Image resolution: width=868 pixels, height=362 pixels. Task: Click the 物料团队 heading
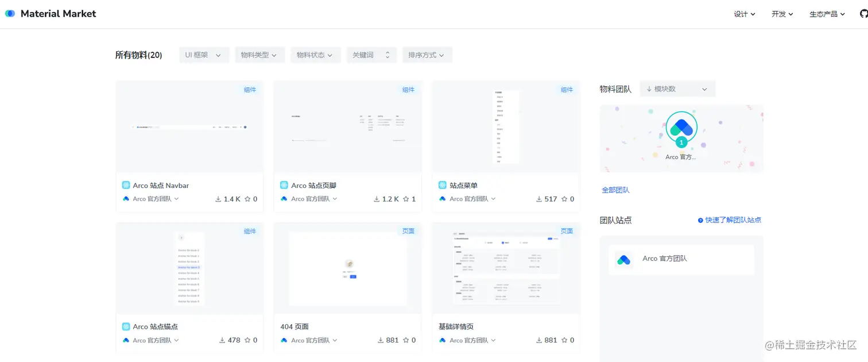615,89
